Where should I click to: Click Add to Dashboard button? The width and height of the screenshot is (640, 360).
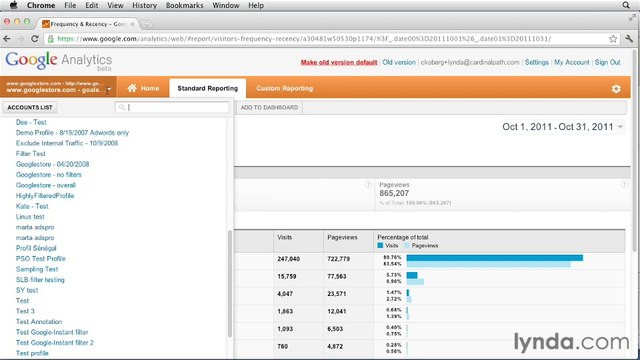269,107
